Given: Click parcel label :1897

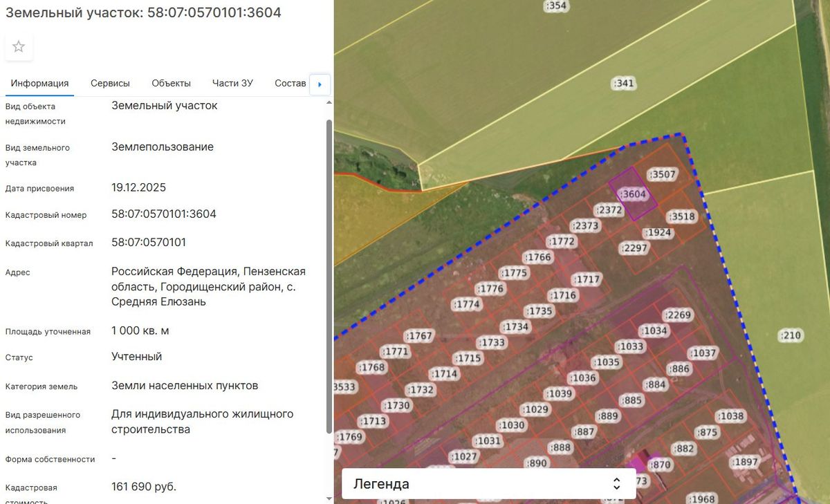Looking at the screenshot, I should pos(745,463).
